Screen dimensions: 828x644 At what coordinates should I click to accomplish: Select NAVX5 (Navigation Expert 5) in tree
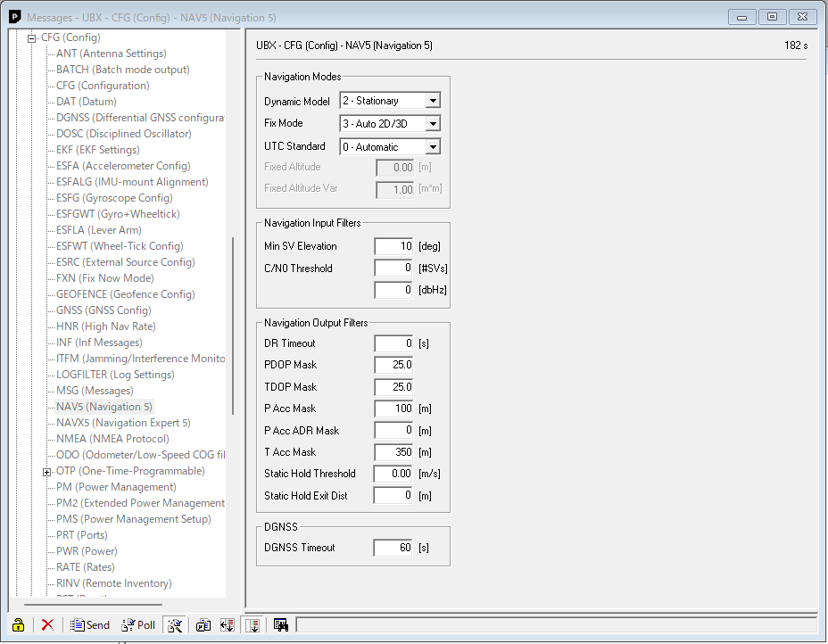123,423
